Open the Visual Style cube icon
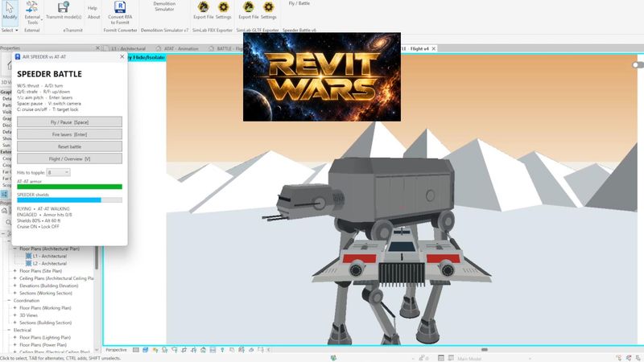The image size is (644, 362). click(146, 350)
